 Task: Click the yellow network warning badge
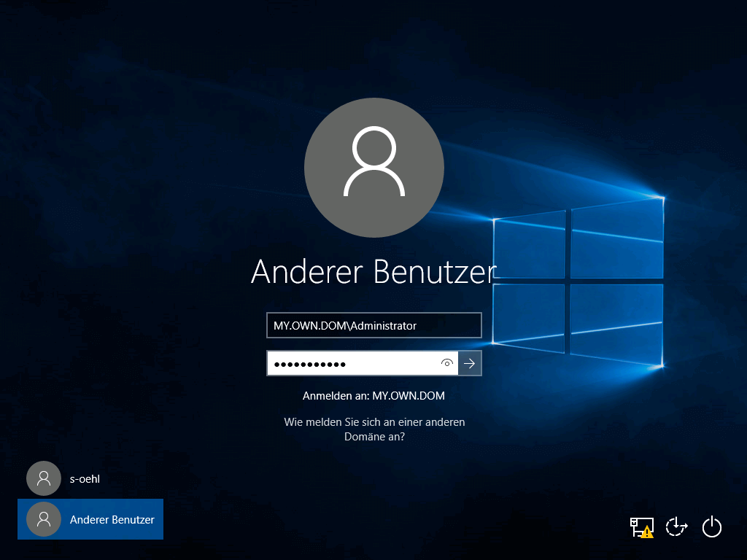(647, 532)
